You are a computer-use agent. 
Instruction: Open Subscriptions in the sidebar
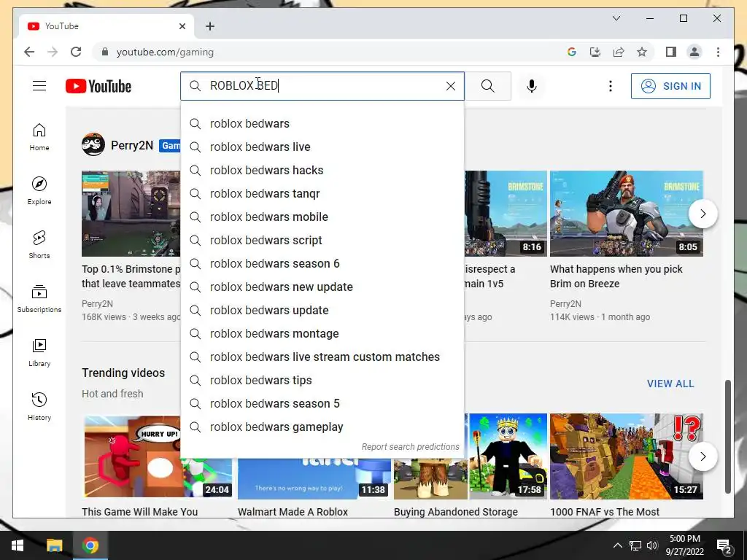pos(39,298)
